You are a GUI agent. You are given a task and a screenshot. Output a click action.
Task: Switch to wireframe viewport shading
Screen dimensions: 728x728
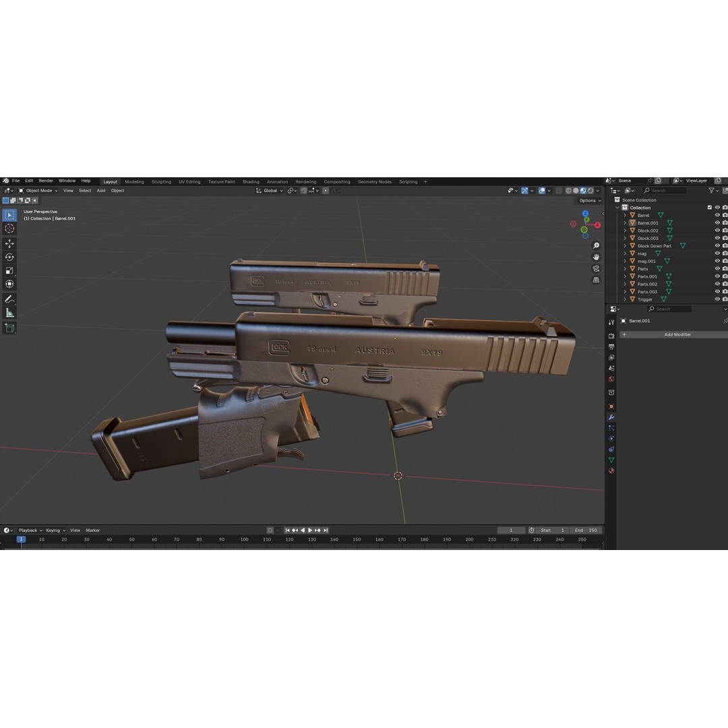point(568,191)
